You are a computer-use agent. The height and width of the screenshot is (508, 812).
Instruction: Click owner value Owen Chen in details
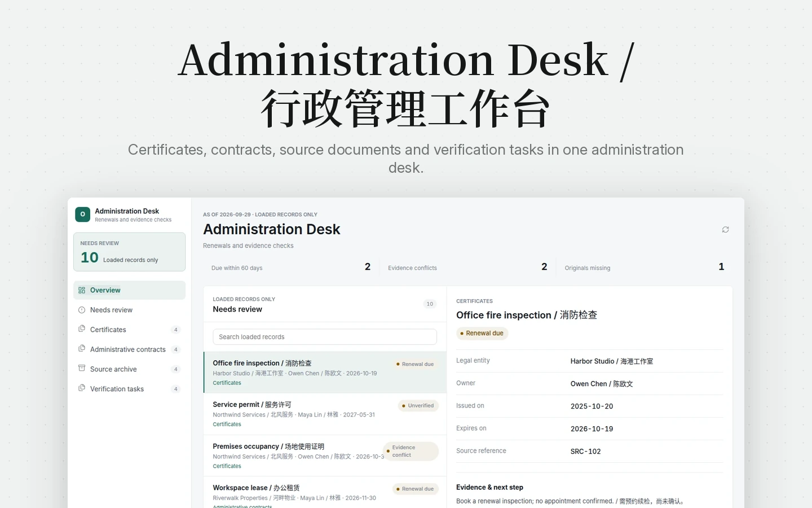pyautogui.click(x=602, y=384)
